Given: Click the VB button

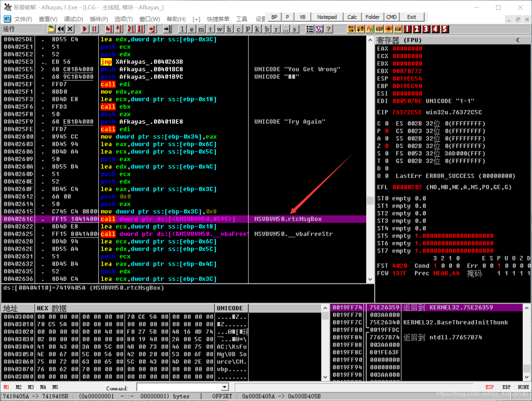Looking at the screenshot, I should (x=302, y=17).
